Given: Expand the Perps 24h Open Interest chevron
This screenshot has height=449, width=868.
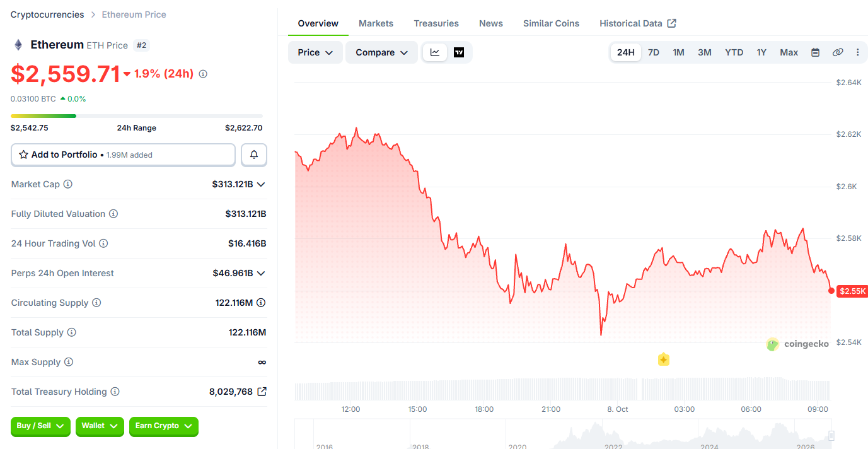Looking at the screenshot, I should tap(261, 273).
